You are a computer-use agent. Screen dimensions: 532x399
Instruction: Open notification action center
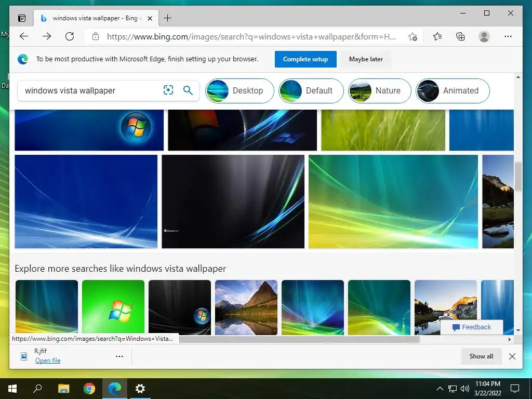(515, 389)
